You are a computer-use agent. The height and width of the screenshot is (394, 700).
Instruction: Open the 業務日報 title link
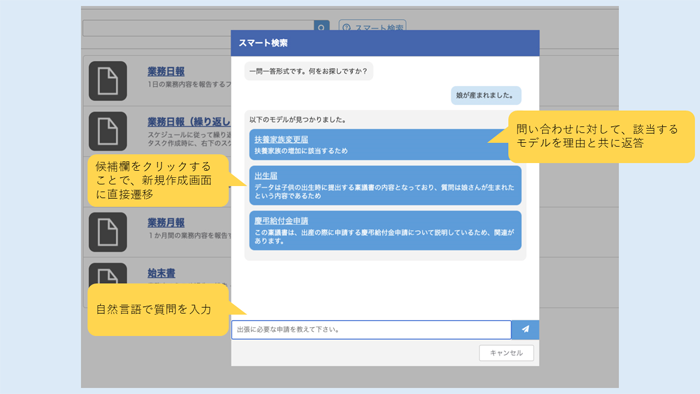tap(166, 71)
